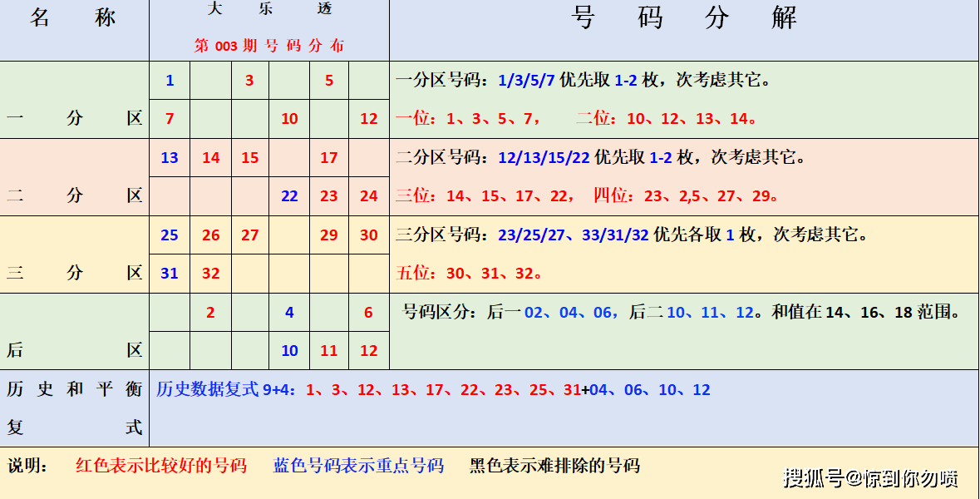980x499 pixels.
Task: Click the 名称 header cell
Action: click(73, 18)
